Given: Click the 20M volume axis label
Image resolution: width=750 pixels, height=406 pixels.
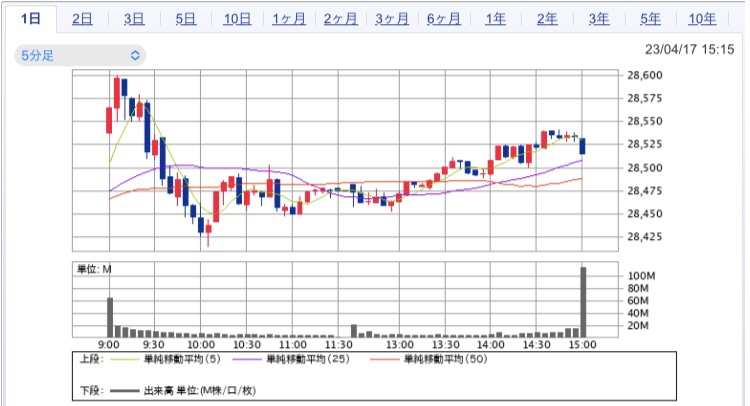Looking at the screenshot, I should [638, 326].
